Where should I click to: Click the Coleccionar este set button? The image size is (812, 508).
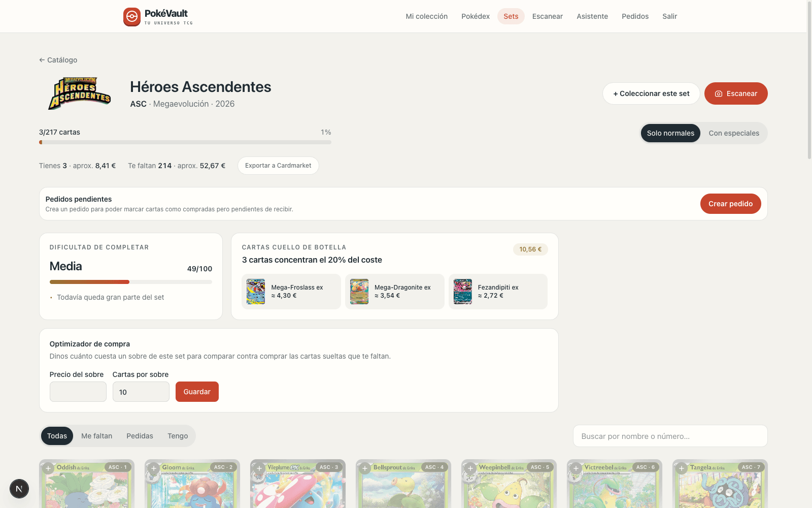coord(651,93)
